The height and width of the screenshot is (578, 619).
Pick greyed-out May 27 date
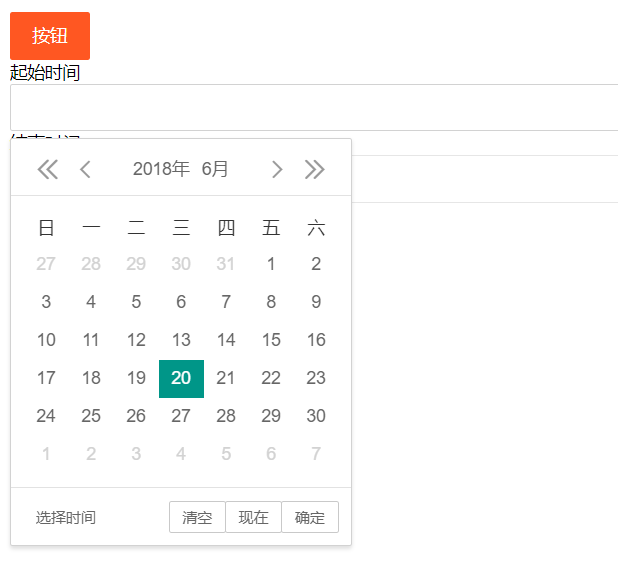click(x=46, y=265)
